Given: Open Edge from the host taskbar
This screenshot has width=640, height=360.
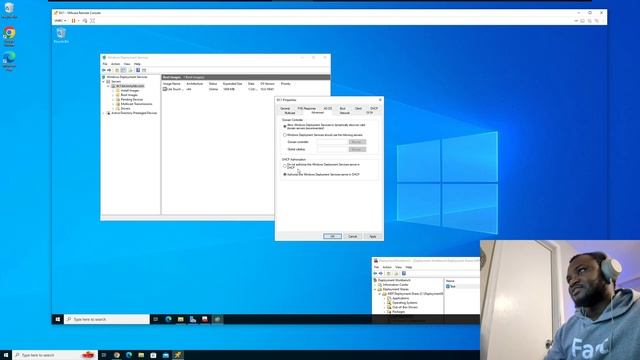Looking at the screenshot, I should pyautogui.click(x=129, y=355).
